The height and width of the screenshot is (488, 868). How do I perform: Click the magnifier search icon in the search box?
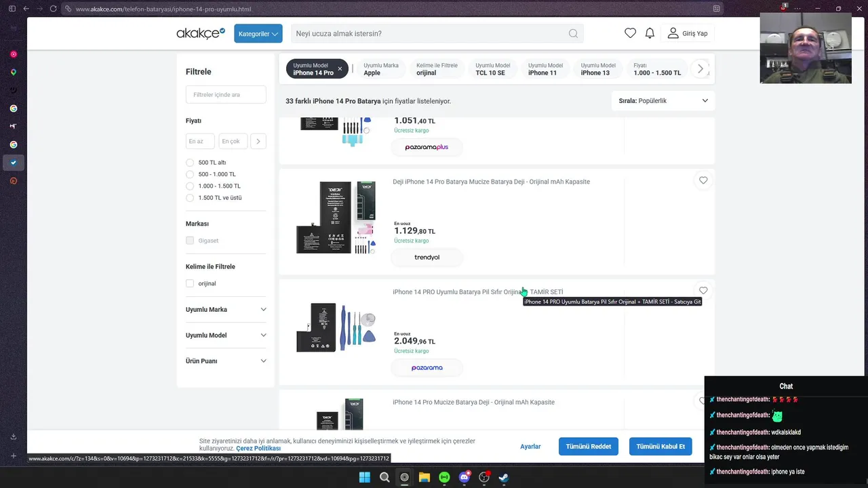point(573,33)
